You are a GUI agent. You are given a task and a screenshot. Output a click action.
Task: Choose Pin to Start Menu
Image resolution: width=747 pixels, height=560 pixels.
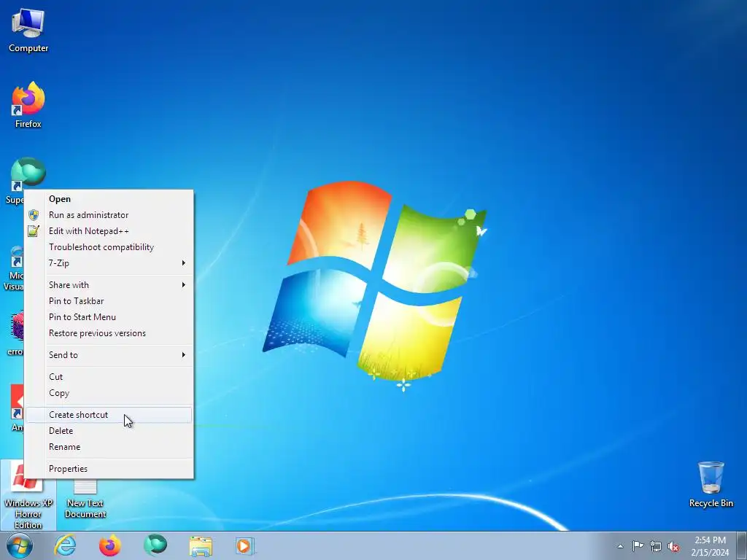point(109,317)
